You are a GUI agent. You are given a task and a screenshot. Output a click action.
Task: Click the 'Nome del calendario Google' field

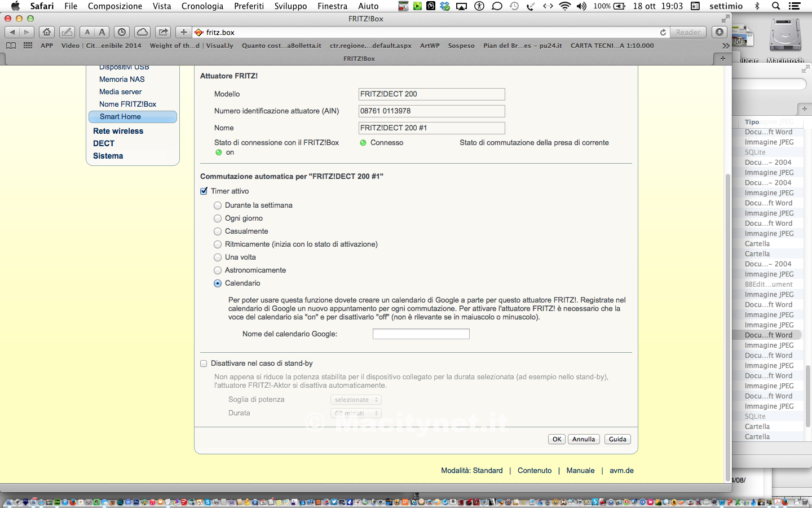click(x=421, y=334)
